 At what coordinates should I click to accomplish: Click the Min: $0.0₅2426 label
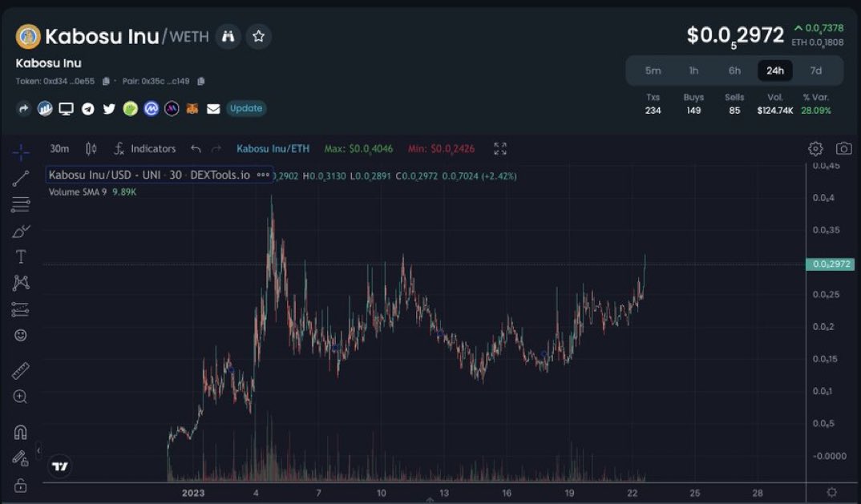point(441,149)
